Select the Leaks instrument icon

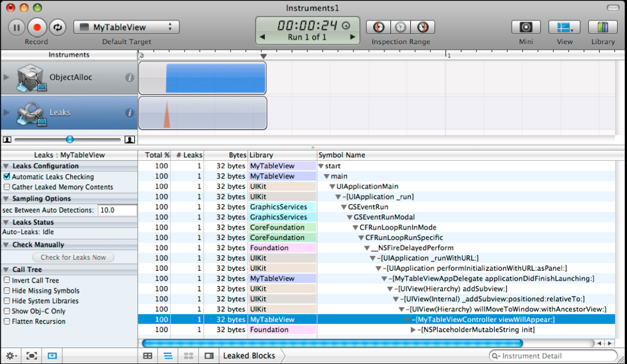[x=31, y=113]
